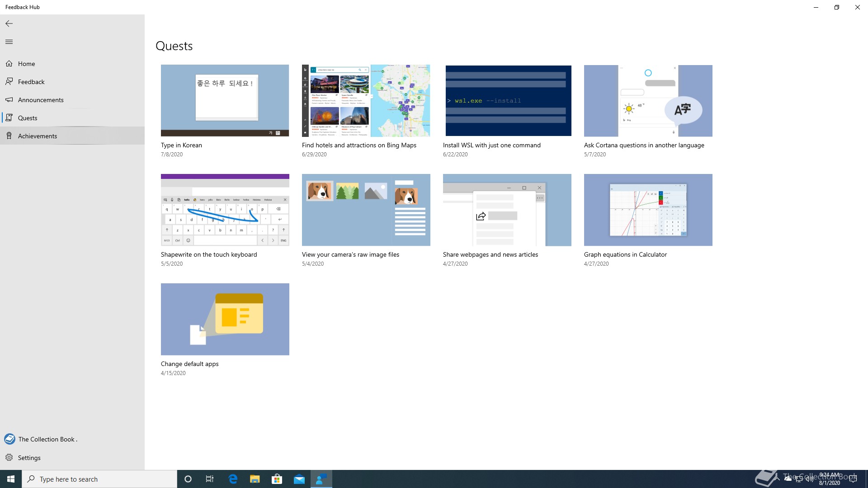Open Announcements section
The height and width of the screenshot is (488, 868).
(x=72, y=100)
